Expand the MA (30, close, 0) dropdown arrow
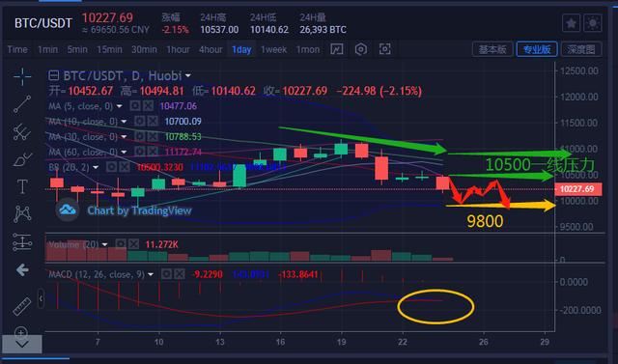618x364 pixels. pos(124,137)
